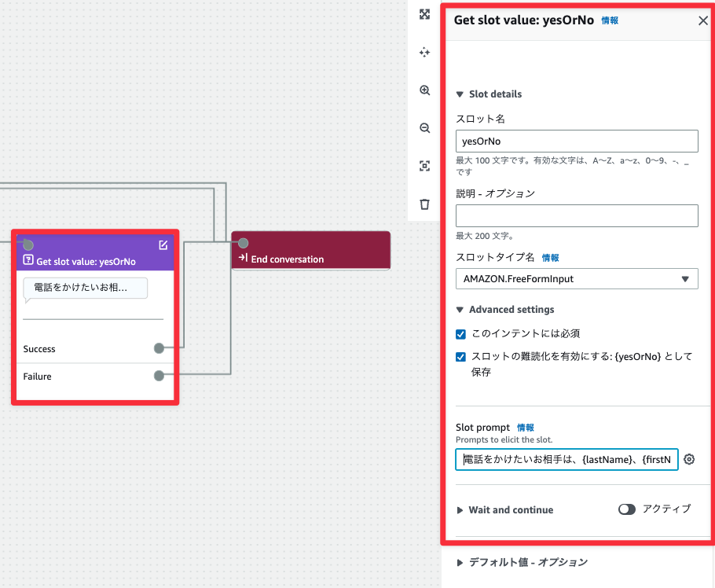
Task: Click the Failure output port
Action: pos(159,376)
